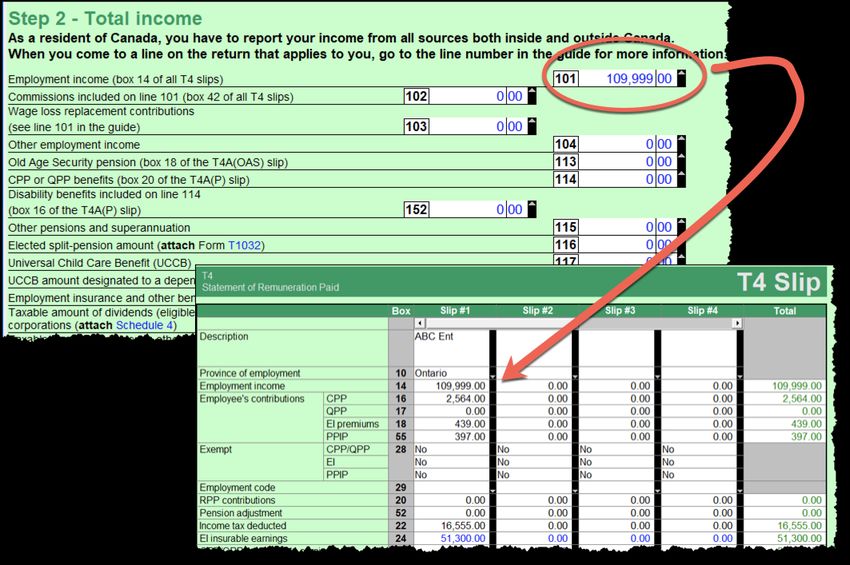Select the Slip #2 column header

click(537, 311)
